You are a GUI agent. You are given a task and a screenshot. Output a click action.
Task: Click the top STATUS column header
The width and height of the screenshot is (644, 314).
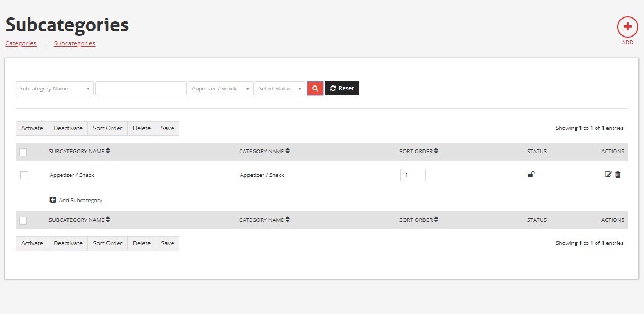(537, 151)
